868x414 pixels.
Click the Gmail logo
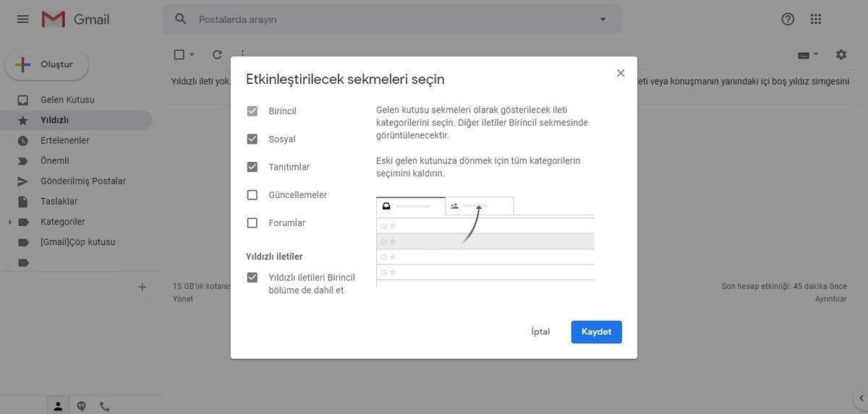76,20
